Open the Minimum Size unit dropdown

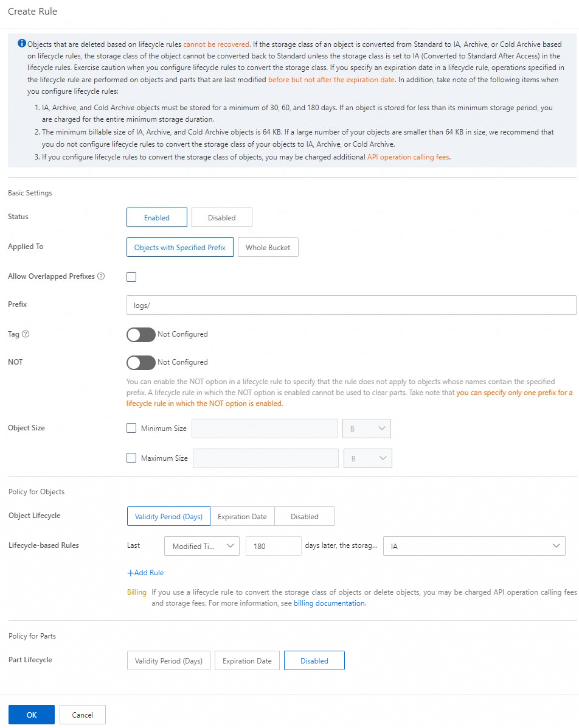pyautogui.click(x=367, y=429)
